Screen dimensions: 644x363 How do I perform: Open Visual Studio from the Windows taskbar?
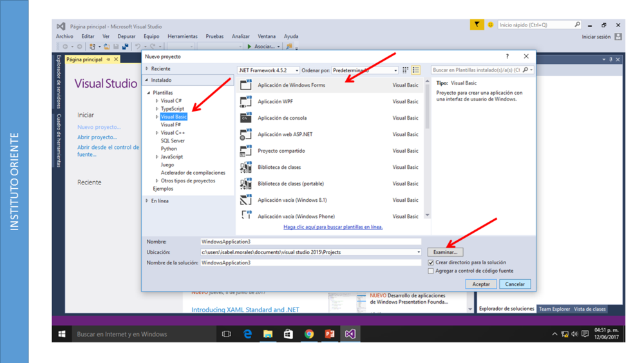(x=350, y=334)
